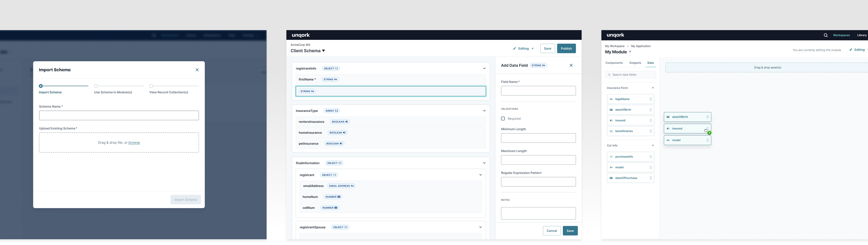Click the Schema Name input field
This screenshot has width=868, height=245.
pos(119,116)
